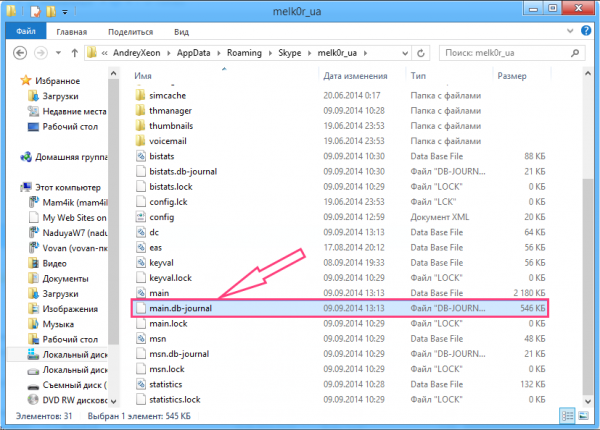Click the search magnifier icon

click(x=575, y=53)
